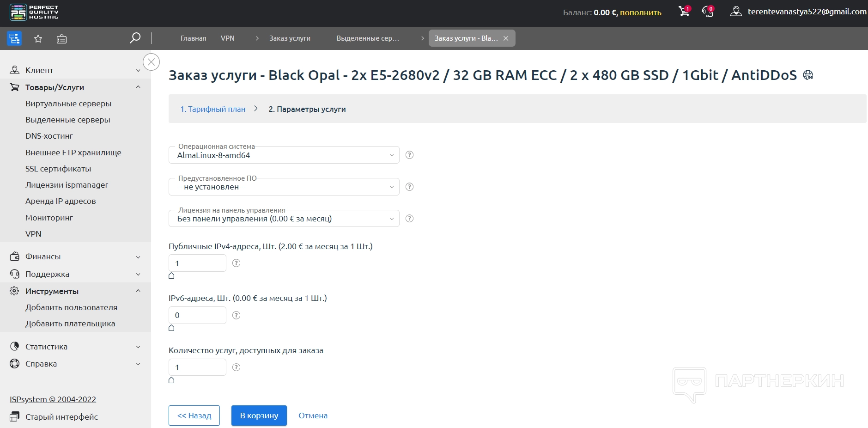Collapse the Инструменты menu section
This screenshot has width=868, height=428.
75,291
